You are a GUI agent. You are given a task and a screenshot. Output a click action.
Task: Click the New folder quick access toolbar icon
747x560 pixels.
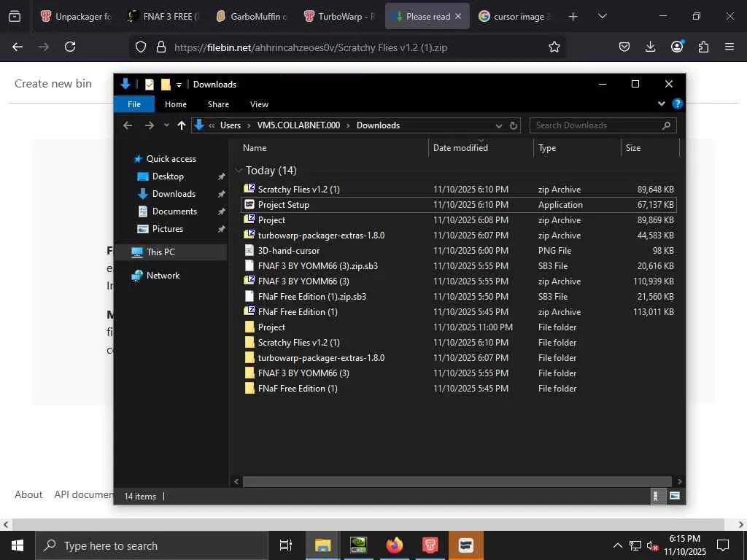click(166, 85)
